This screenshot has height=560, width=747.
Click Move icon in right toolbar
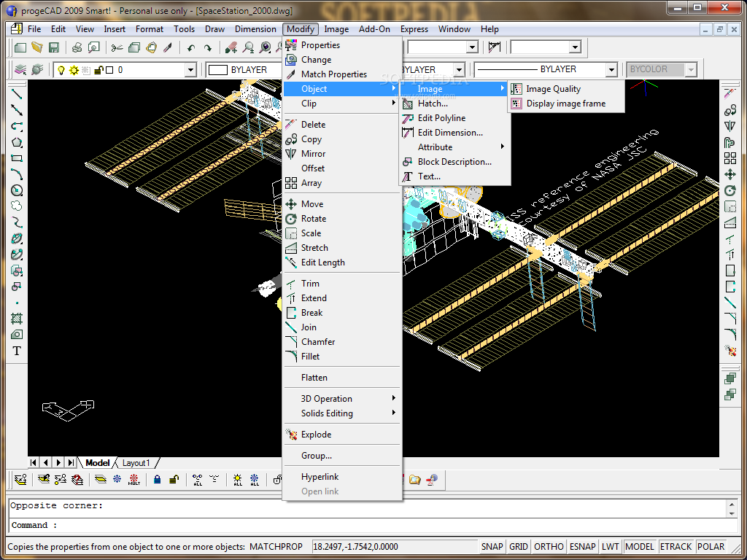(x=729, y=174)
